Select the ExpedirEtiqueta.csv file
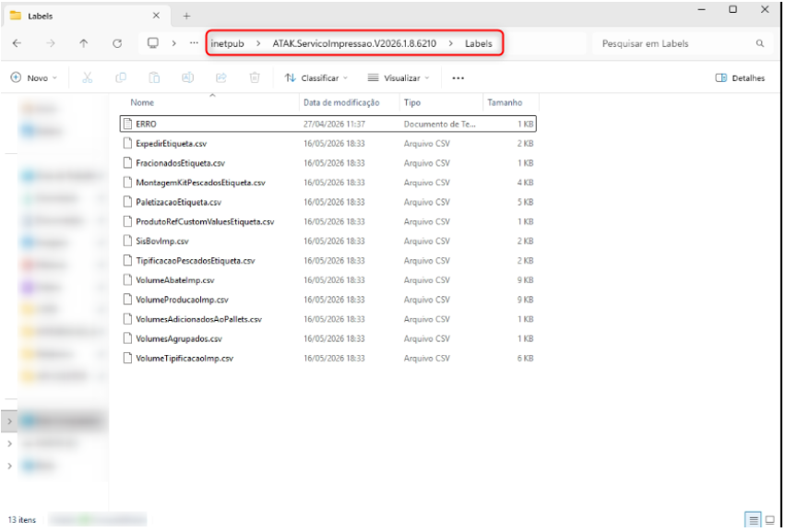The image size is (786, 532). (327, 143)
